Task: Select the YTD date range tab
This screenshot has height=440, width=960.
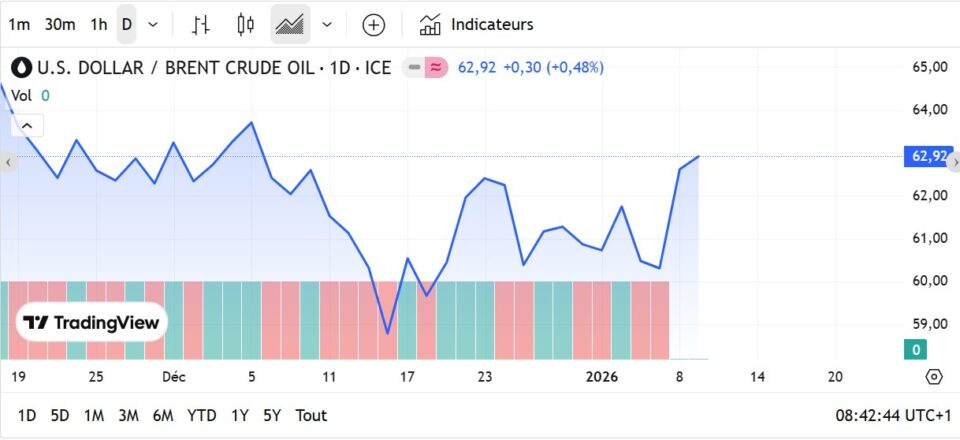Action: (x=202, y=415)
